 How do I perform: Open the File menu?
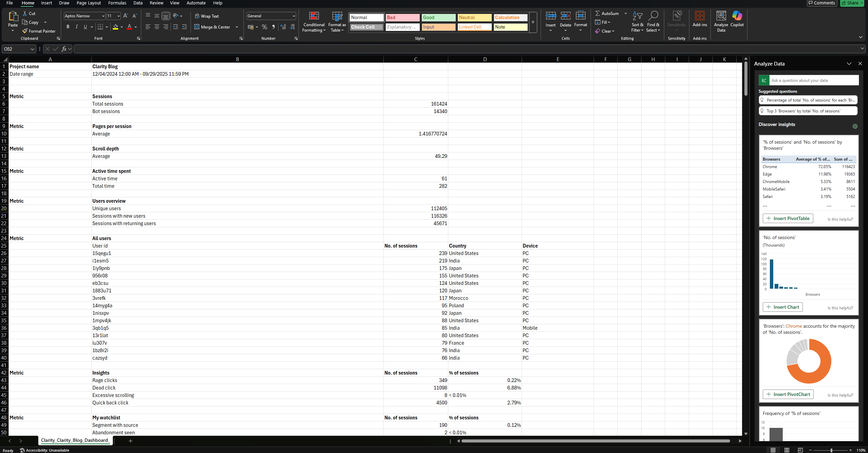(x=10, y=3)
